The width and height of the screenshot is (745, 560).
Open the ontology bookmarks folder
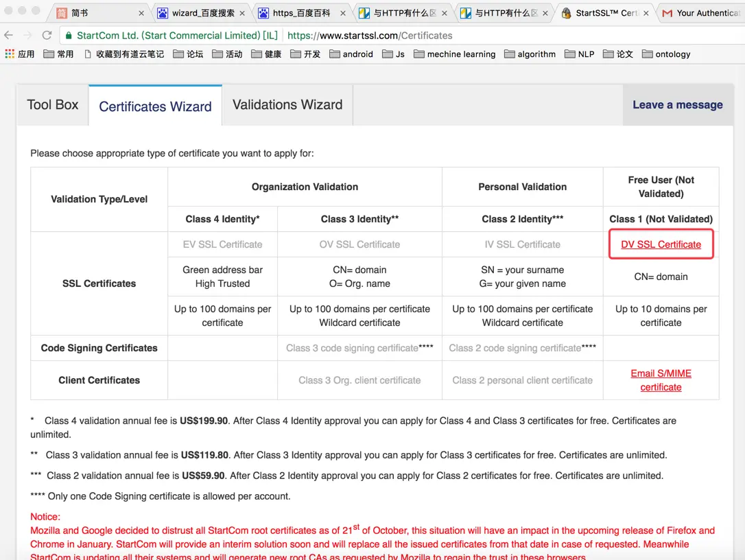[666, 54]
